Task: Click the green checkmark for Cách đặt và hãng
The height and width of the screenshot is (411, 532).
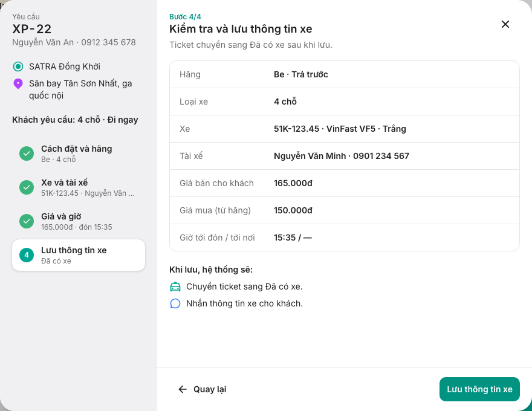Action: [x=27, y=154]
